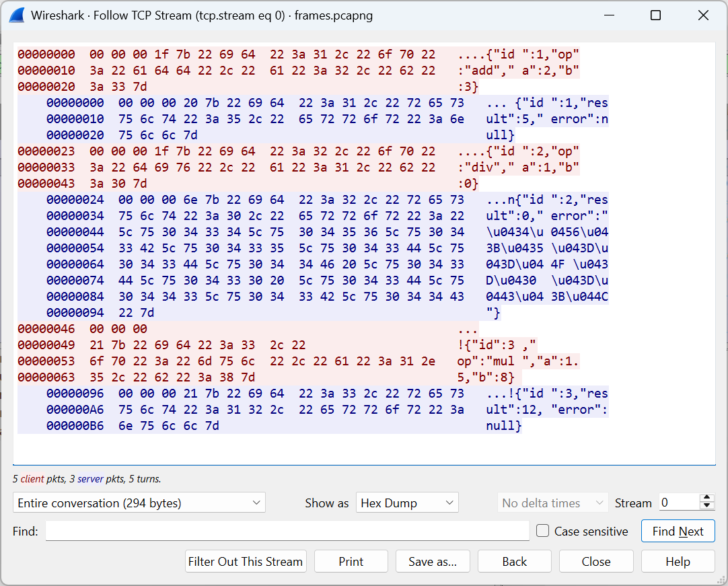Screen dimensions: 728x586
Task: Open the No delta times dropdown
Action: [552, 503]
